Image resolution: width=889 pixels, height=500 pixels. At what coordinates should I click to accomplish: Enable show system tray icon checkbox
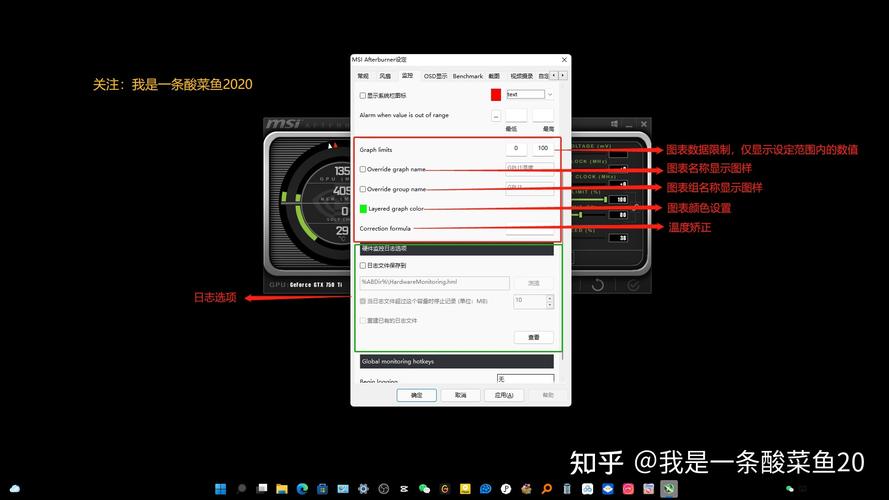click(363, 96)
